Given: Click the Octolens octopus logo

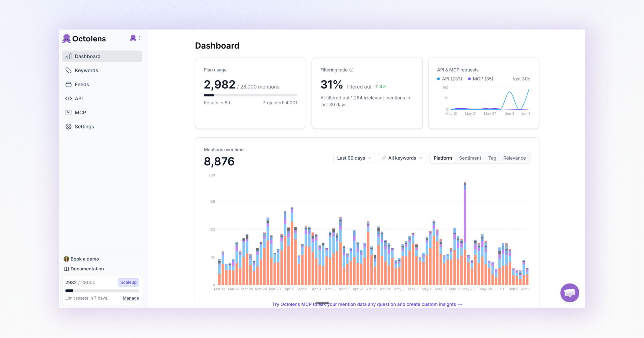Looking at the screenshot, I should (67, 39).
